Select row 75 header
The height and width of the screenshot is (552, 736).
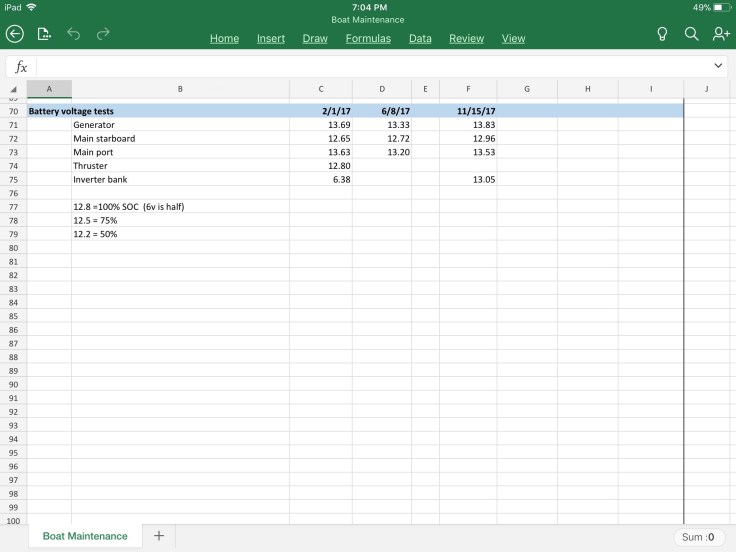(x=14, y=179)
